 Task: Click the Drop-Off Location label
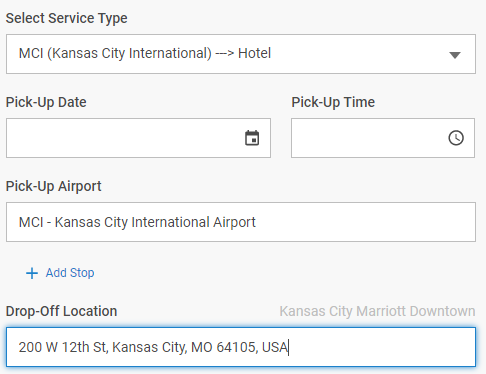[61, 311]
